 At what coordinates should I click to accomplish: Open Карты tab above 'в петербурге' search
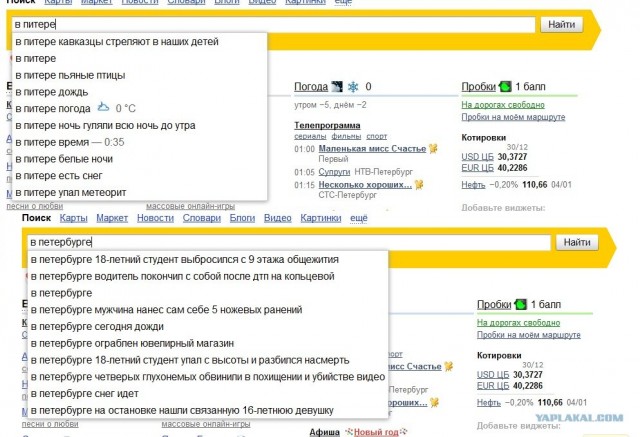click(x=73, y=218)
